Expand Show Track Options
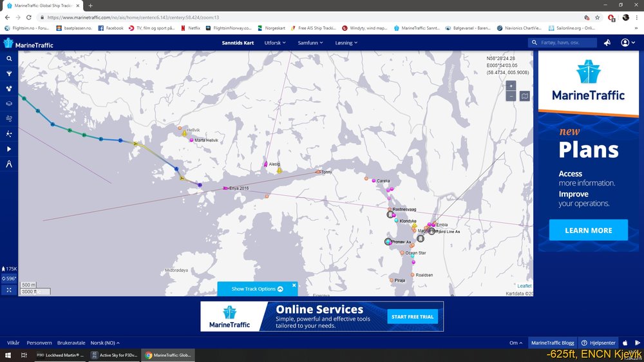 point(257,289)
